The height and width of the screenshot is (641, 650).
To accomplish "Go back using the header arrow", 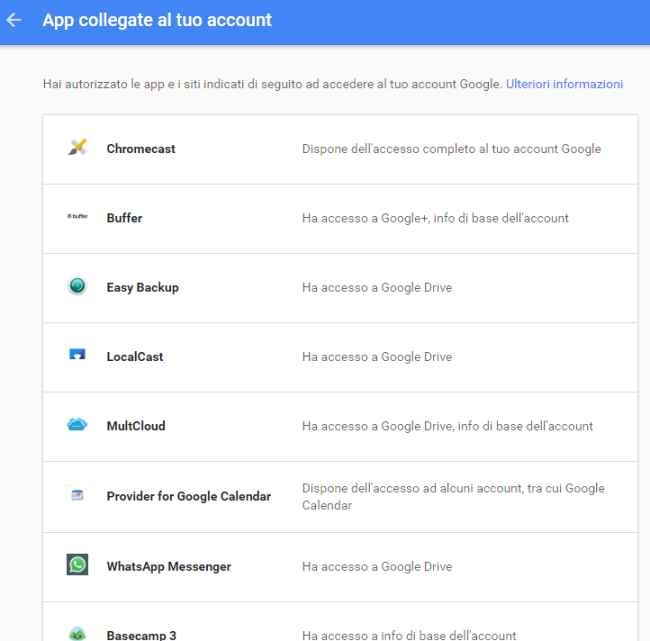I will pyautogui.click(x=14, y=20).
